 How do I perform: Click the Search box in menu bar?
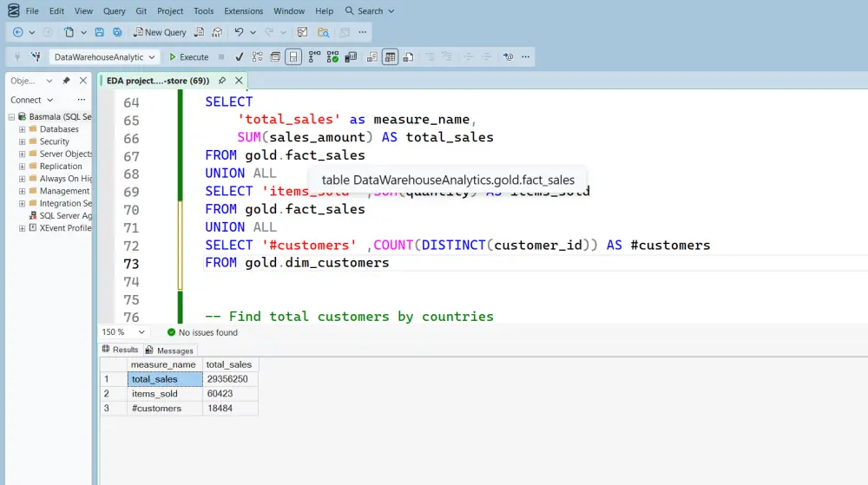(369, 11)
